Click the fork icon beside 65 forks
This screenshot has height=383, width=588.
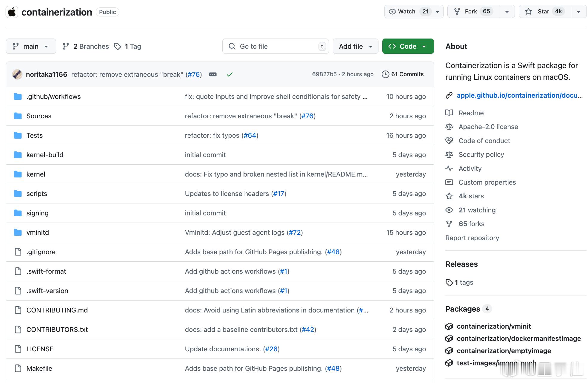point(449,224)
